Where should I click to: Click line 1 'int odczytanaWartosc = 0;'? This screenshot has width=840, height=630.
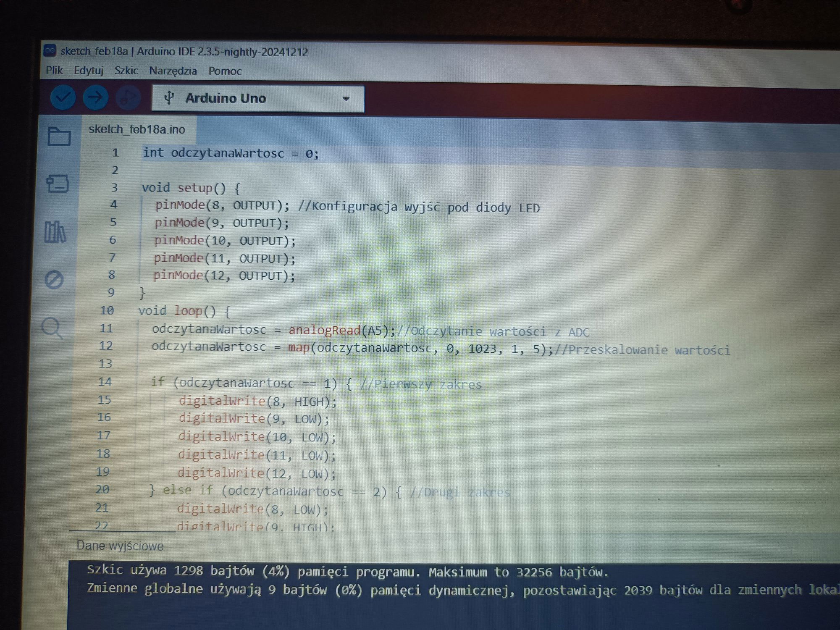[231, 154]
